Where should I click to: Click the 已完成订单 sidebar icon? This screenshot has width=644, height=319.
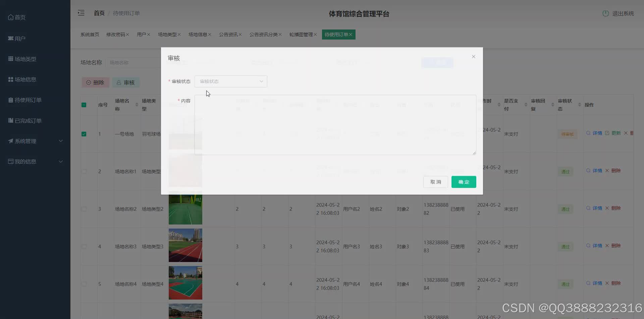point(11,120)
